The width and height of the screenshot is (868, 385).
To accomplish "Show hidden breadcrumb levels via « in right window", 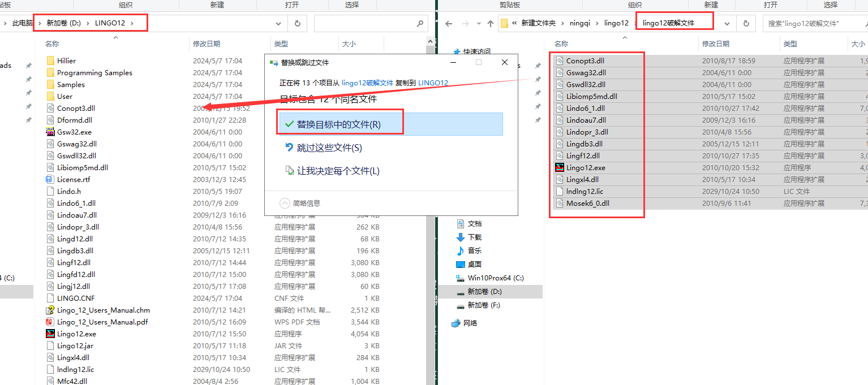I will click(x=514, y=23).
